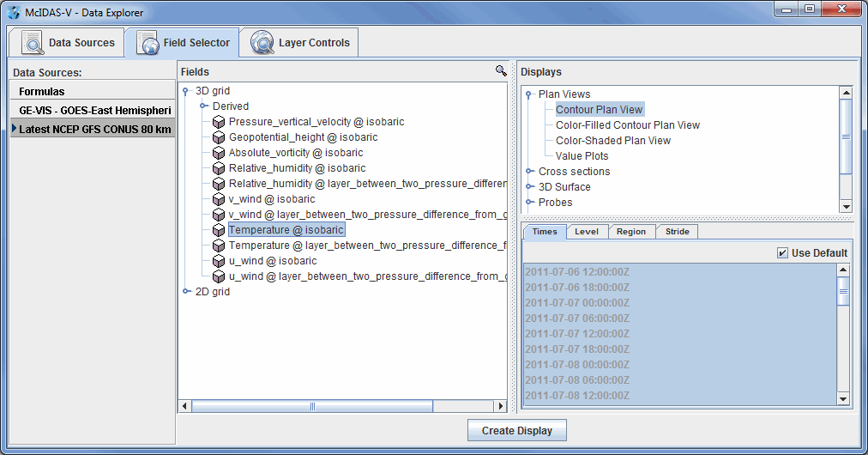
Task: Collapse the Derived tree node
Action: [x=204, y=106]
